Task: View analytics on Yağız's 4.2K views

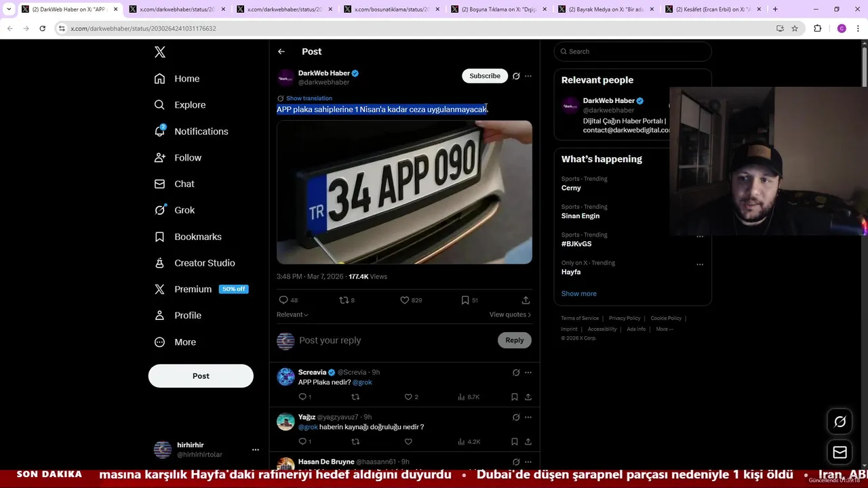Action: coord(469,442)
